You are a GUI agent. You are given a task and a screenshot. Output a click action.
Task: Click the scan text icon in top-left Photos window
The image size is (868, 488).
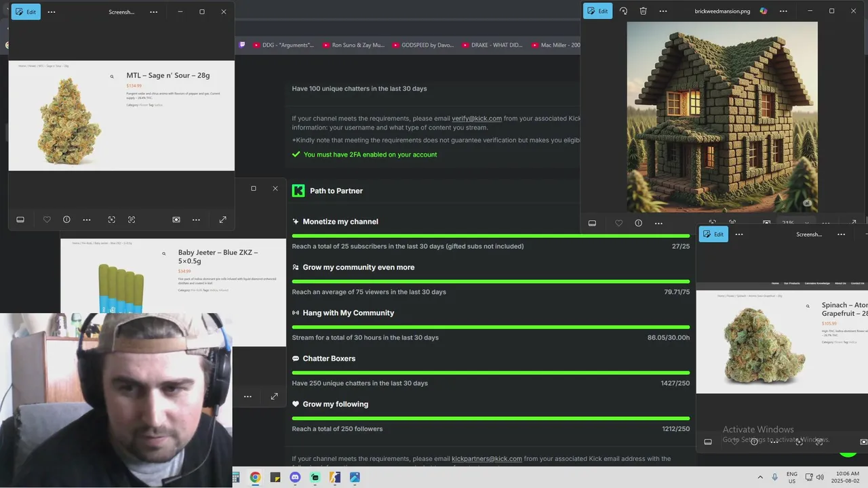tap(132, 220)
